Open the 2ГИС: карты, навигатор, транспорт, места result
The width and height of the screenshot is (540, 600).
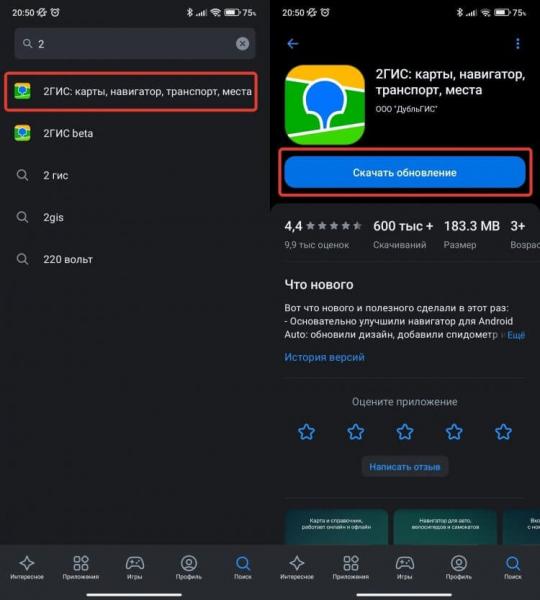click(x=131, y=91)
